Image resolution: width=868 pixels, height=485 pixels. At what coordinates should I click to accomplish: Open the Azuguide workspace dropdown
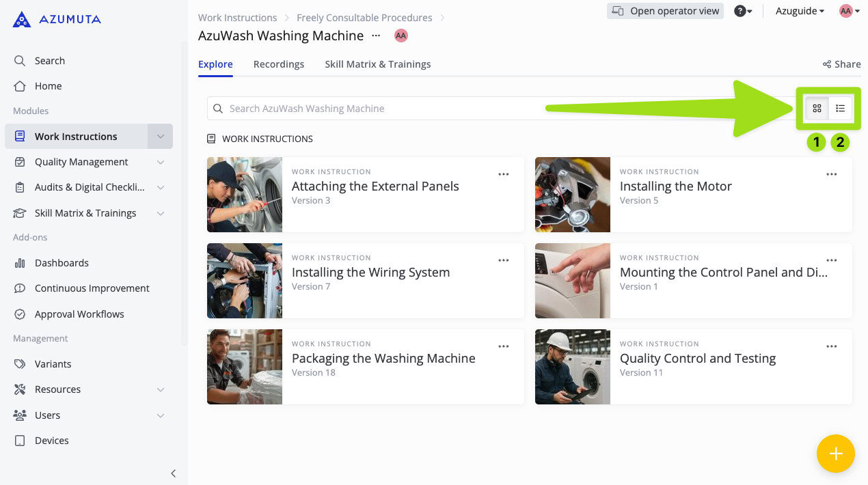[x=800, y=11]
